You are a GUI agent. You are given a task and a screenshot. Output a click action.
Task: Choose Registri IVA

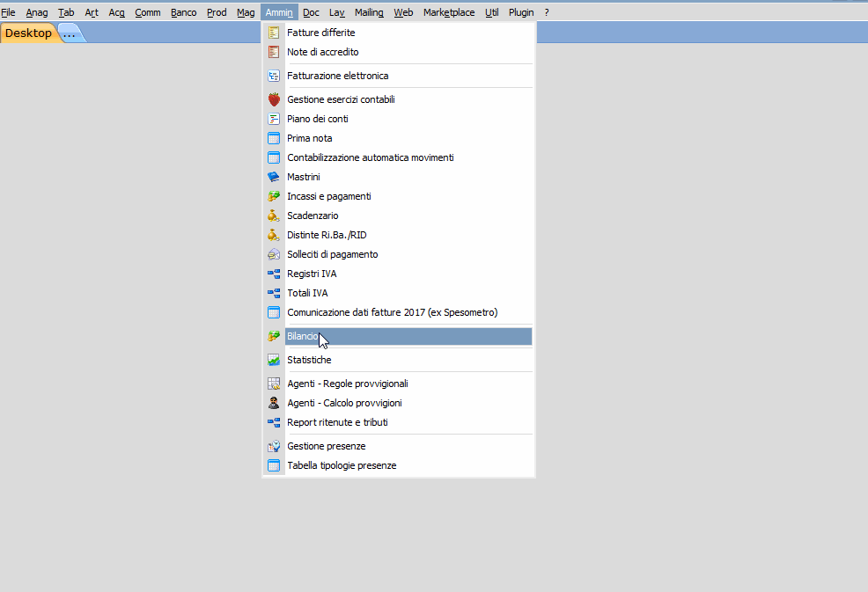[x=408, y=274]
